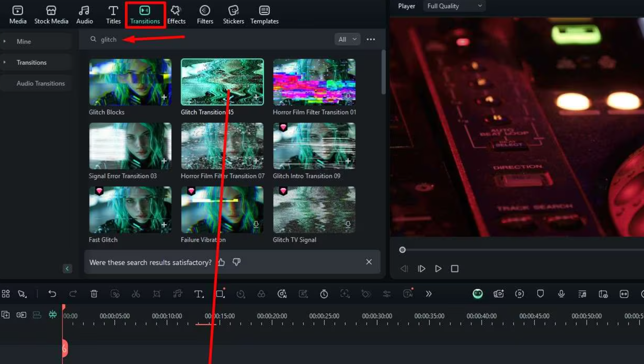
Task: Open the Speed adjustment tool
Action: pyautogui.click(x=240, y=294)
